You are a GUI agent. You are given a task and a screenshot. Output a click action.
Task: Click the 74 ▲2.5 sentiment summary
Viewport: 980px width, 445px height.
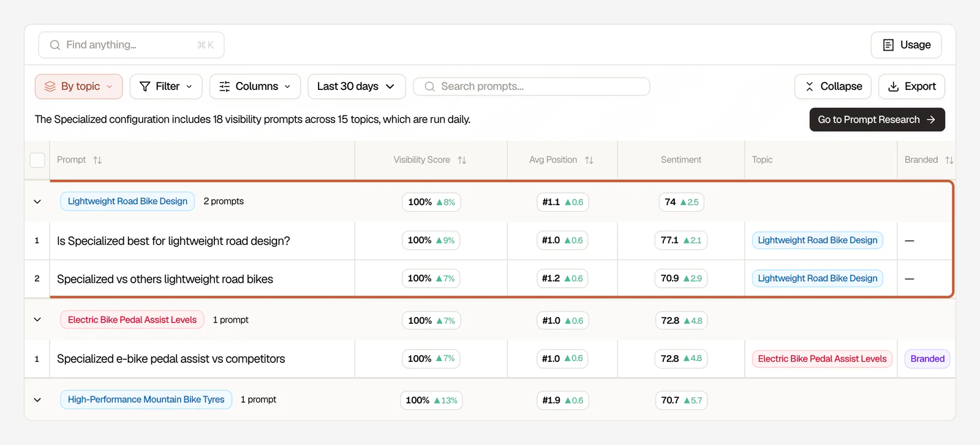[681, 202]
